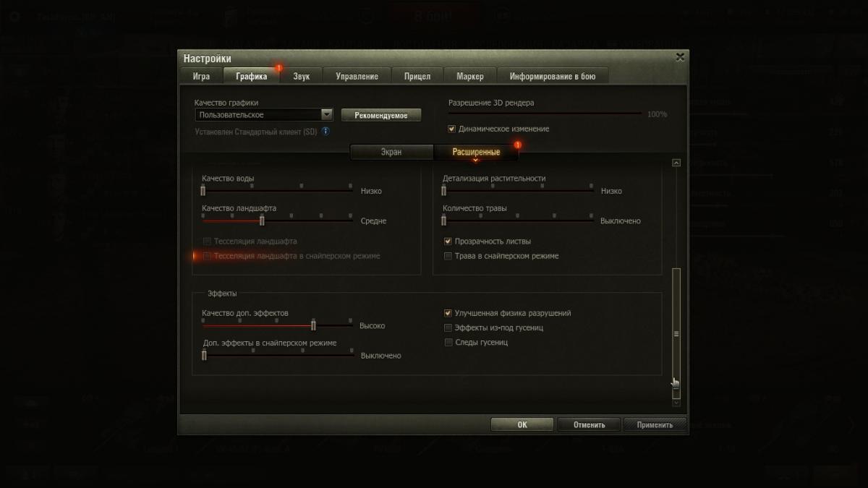The width and height of the screenshot is (868, 488).
Task: Select the Расширенные sub-tab
Action: pyautogui.click(x=476, y=152)
